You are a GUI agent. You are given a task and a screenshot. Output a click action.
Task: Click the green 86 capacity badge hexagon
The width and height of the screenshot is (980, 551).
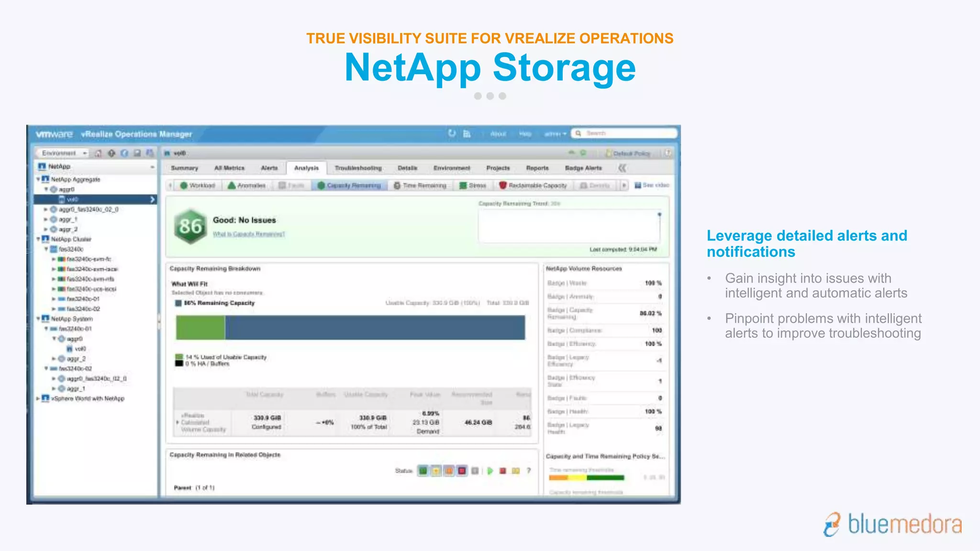[190, 227]
